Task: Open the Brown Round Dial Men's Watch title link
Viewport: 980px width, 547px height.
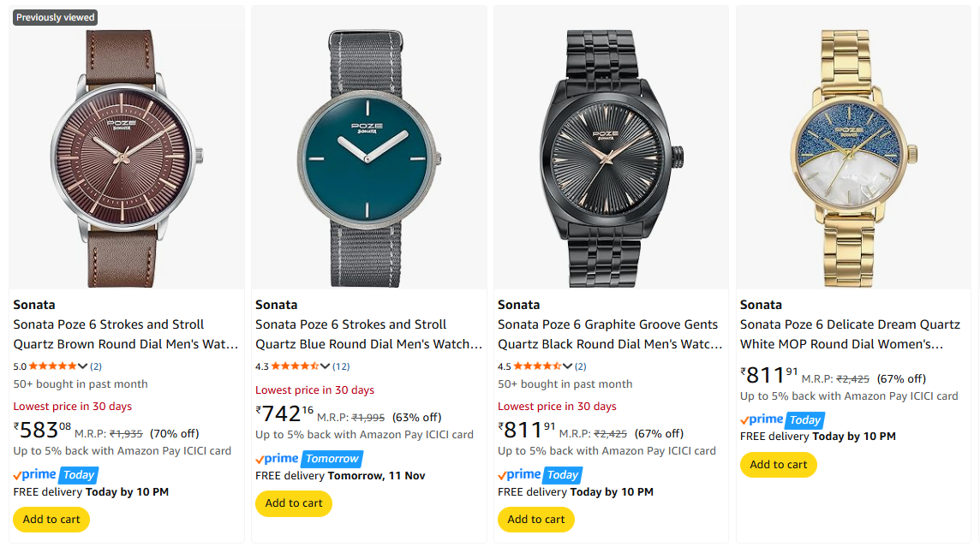Action: point(125,335)
